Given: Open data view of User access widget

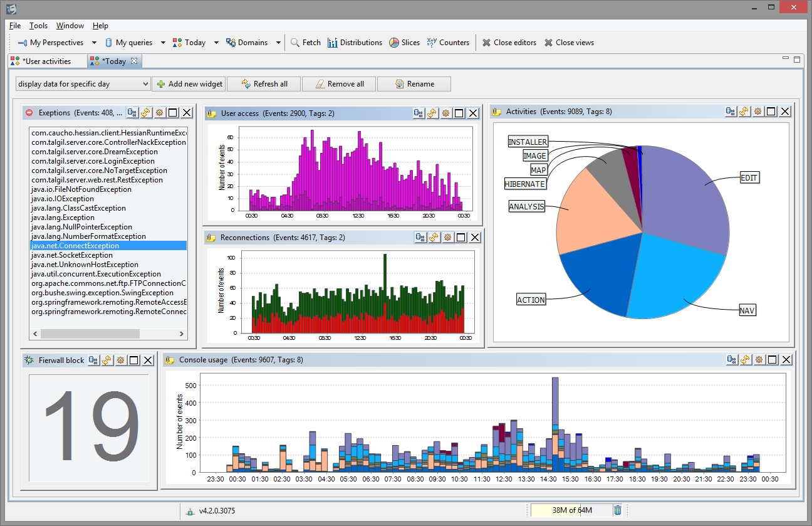Looking at the screenshot, I should point(419,113).
